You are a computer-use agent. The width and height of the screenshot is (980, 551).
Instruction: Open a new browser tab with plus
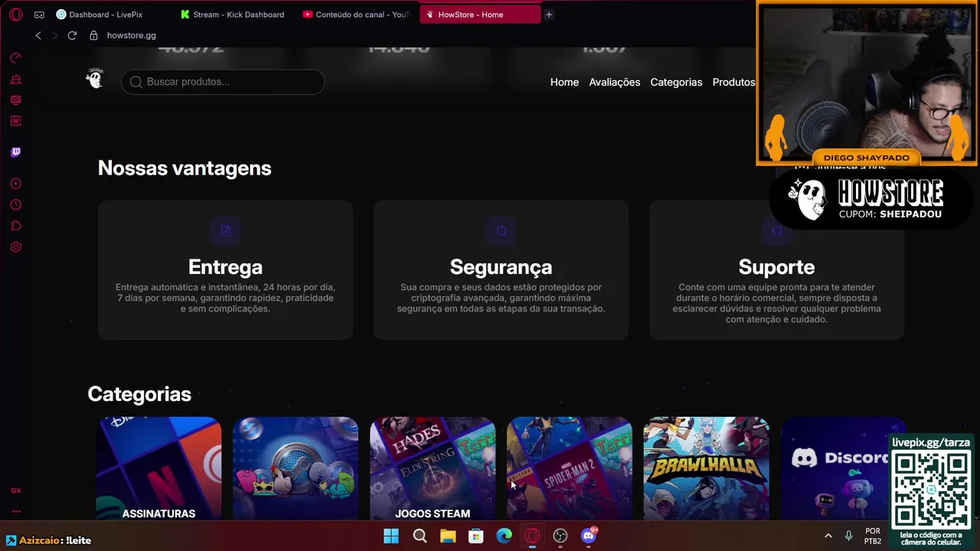pos(549,15)
